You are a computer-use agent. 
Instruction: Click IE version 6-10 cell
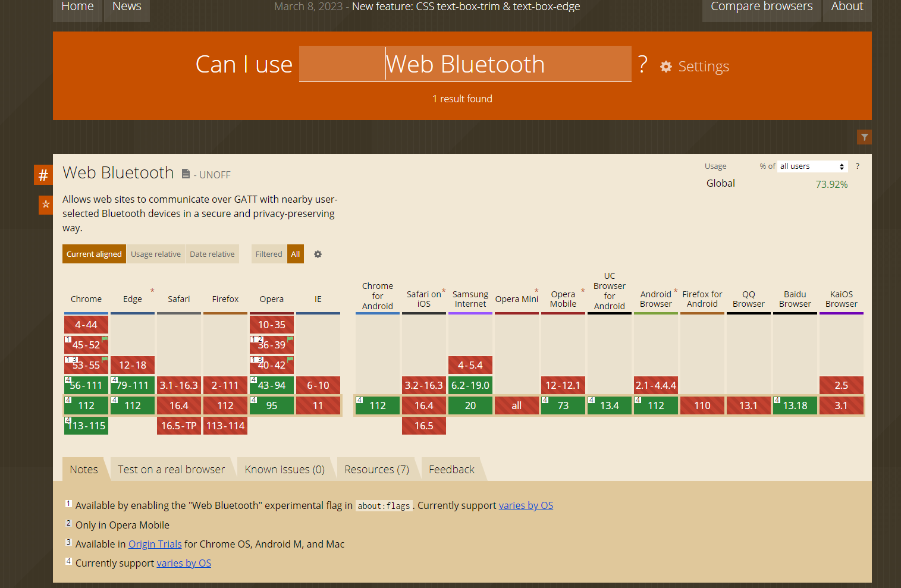[x=318, y=385]
